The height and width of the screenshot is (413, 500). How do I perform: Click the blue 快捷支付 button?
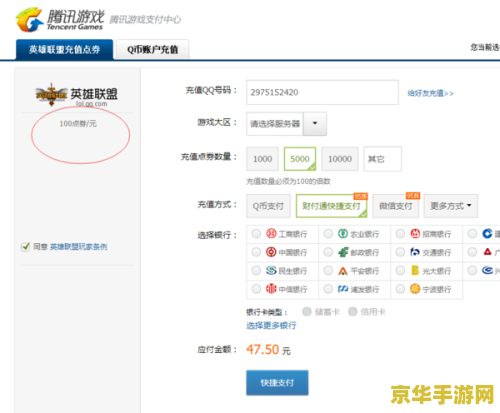[x=277, y=383]
